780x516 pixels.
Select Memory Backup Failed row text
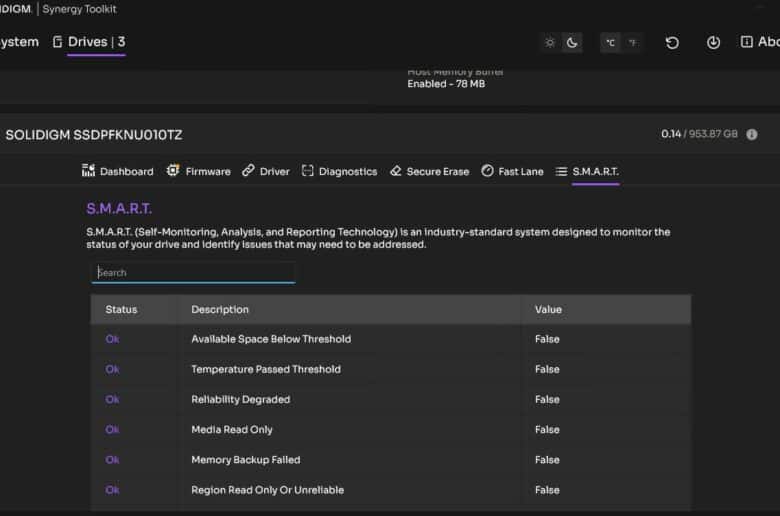click(246, 460)
